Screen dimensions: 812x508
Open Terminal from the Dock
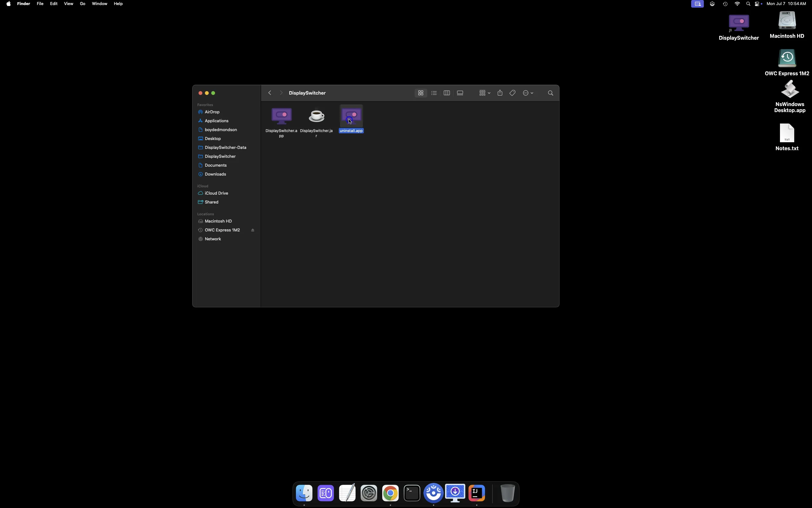click(x=412, y=493)
